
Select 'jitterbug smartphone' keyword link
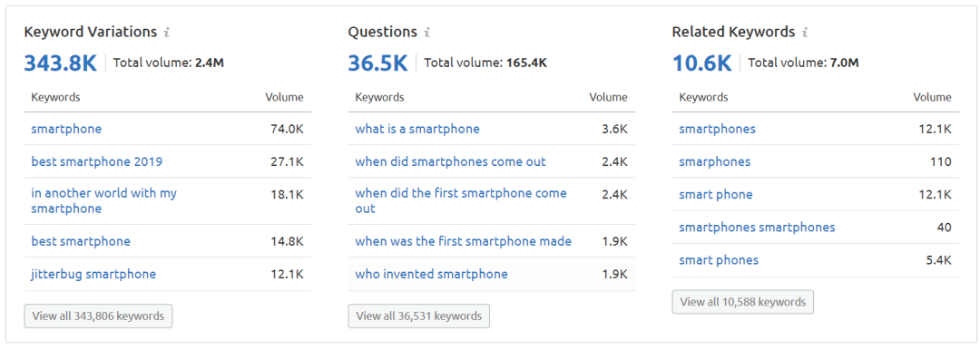click(93, 274)
